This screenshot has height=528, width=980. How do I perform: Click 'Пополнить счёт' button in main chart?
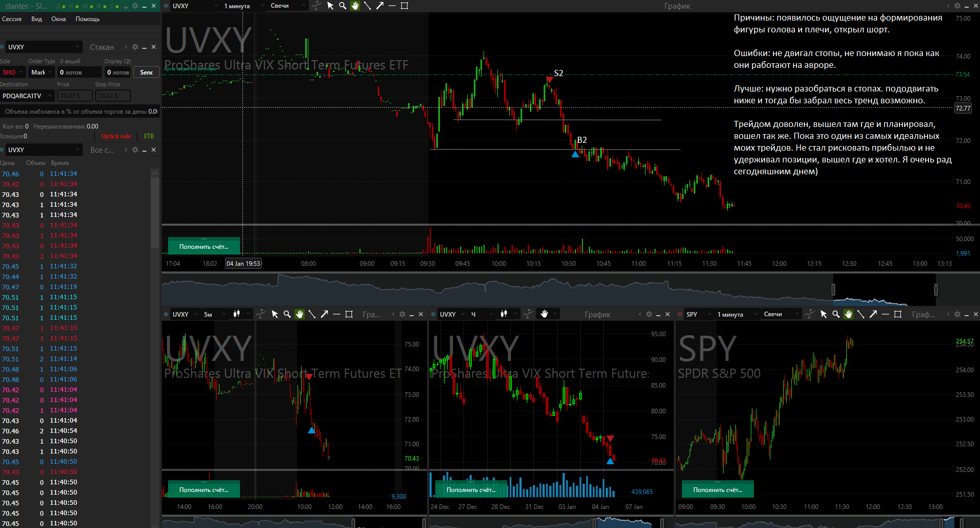click(204, 247)
